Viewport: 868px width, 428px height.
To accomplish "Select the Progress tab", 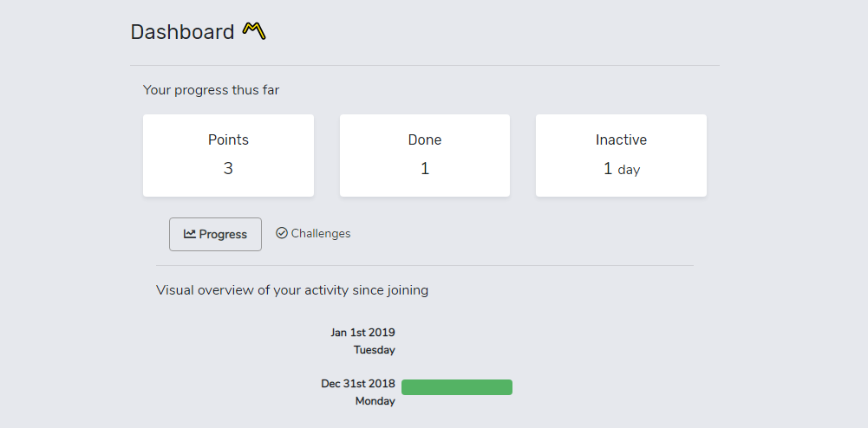I will click(x=215, y=235).
